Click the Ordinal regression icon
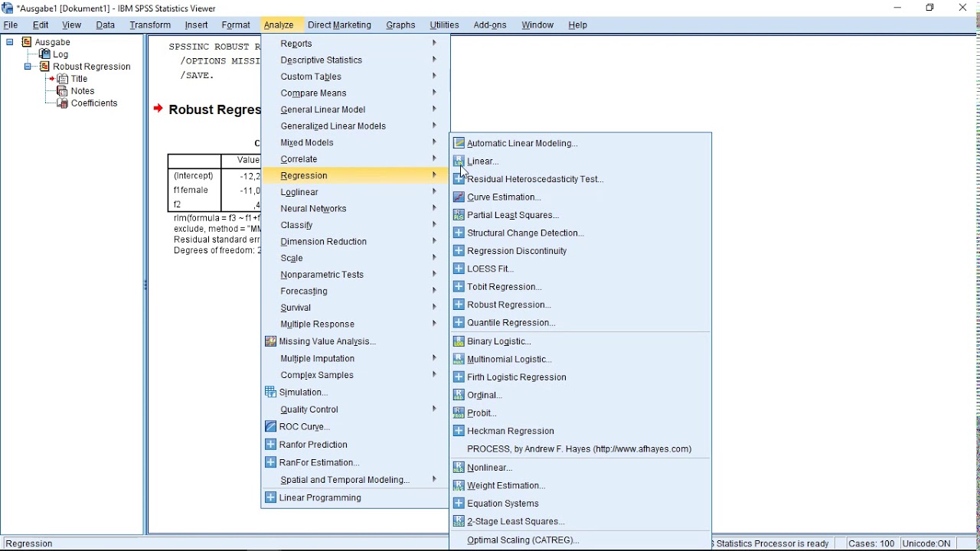The image size is (980, 551). (459, 396)
